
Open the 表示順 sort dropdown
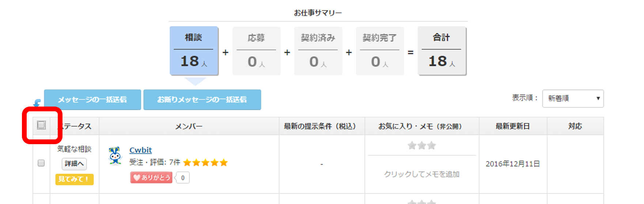572,99
